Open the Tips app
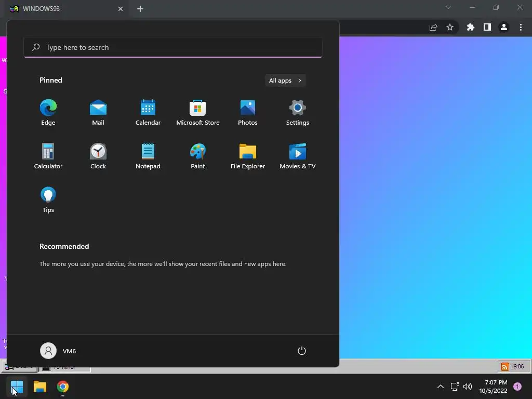 coord(48,200)
